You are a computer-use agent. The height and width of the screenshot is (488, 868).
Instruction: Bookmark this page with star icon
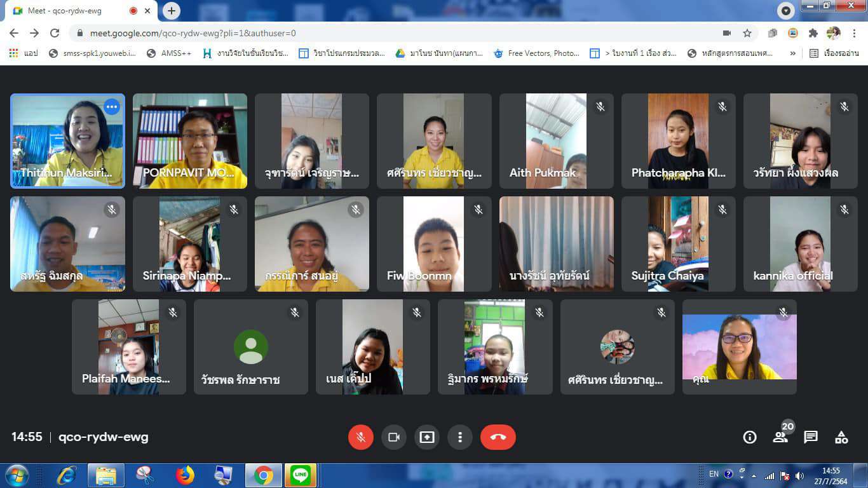point(747,33)
